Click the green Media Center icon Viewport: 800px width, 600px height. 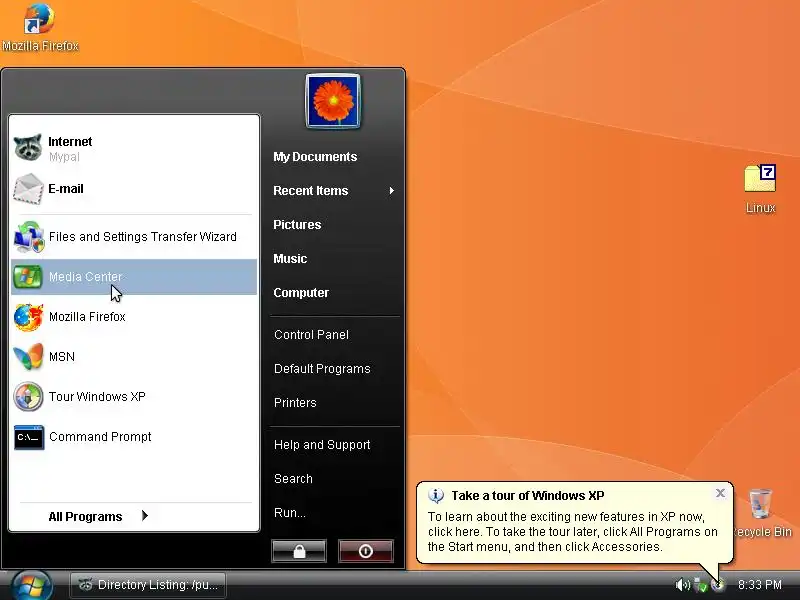(28, 277)
